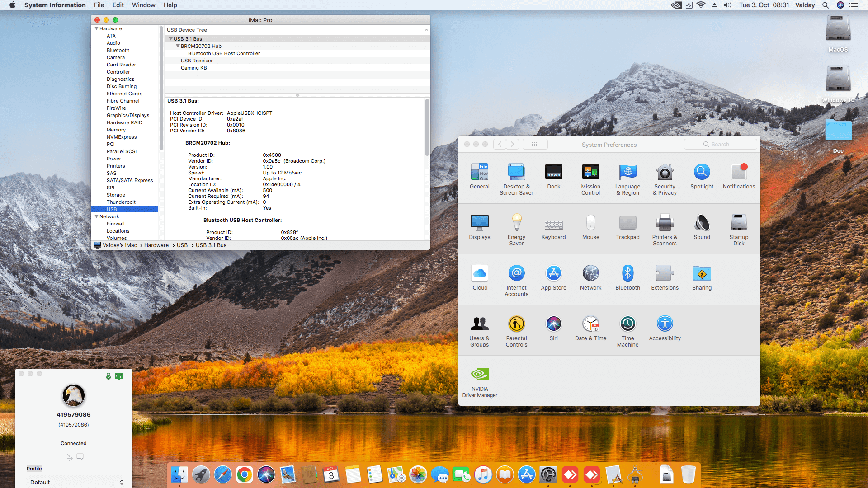Open the Help menu

(170, 5)
